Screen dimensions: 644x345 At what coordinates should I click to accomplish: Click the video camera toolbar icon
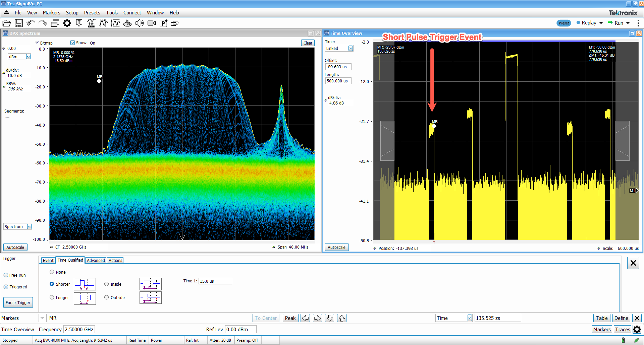pyautogui.click(x=152, y=23)
